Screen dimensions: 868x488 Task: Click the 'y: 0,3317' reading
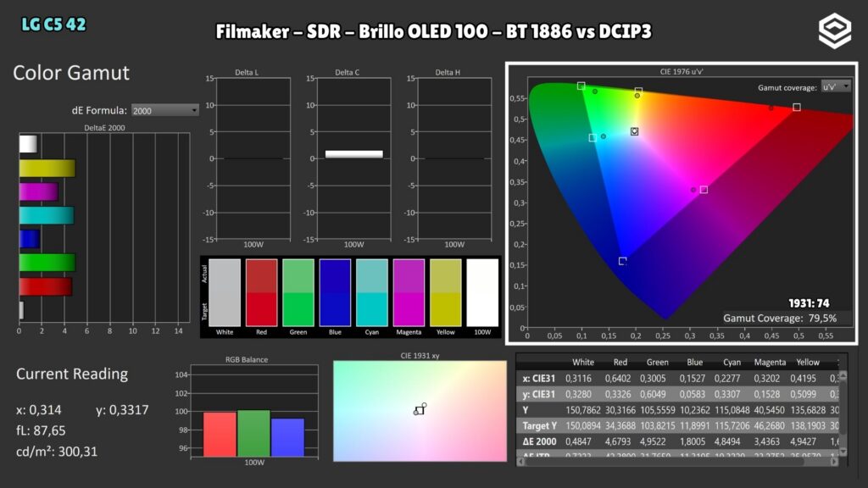[122, 410]
